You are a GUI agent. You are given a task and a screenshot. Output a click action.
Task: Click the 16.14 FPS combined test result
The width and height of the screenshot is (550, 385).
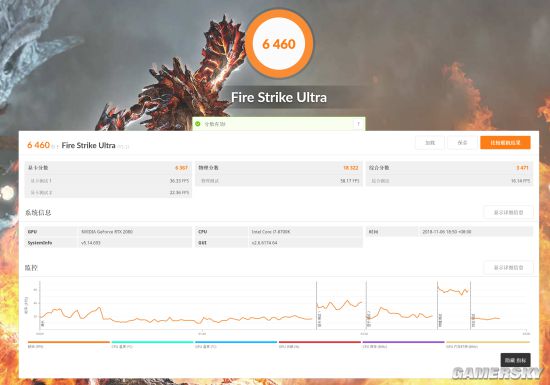[521, 181]
